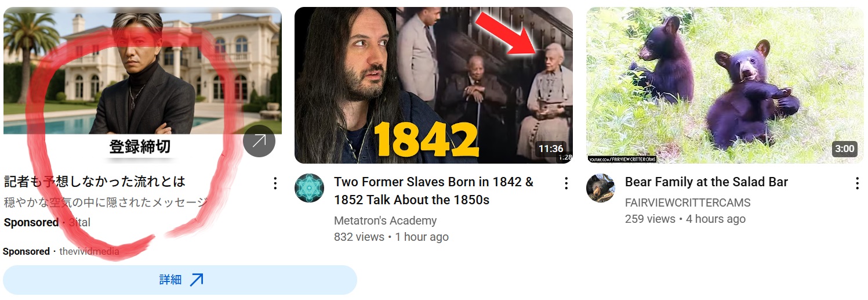868x300 pixels.
Task: Visit the Metatron's Academy channel name link
Action: click(x=385, y=221)
